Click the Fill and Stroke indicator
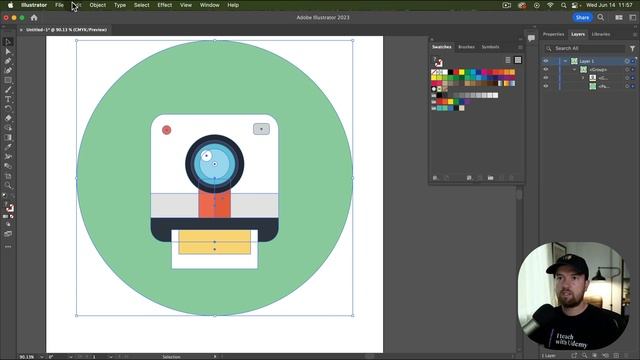 [x=9, y=207]
